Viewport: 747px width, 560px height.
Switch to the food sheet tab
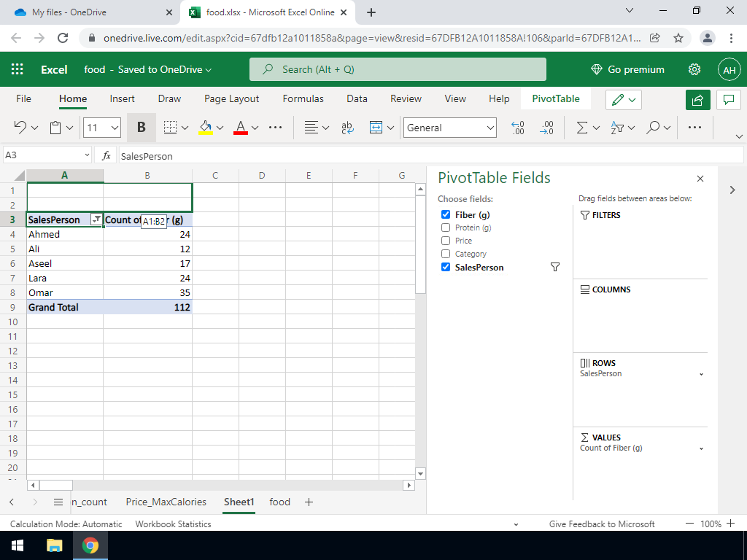(279, 502)
